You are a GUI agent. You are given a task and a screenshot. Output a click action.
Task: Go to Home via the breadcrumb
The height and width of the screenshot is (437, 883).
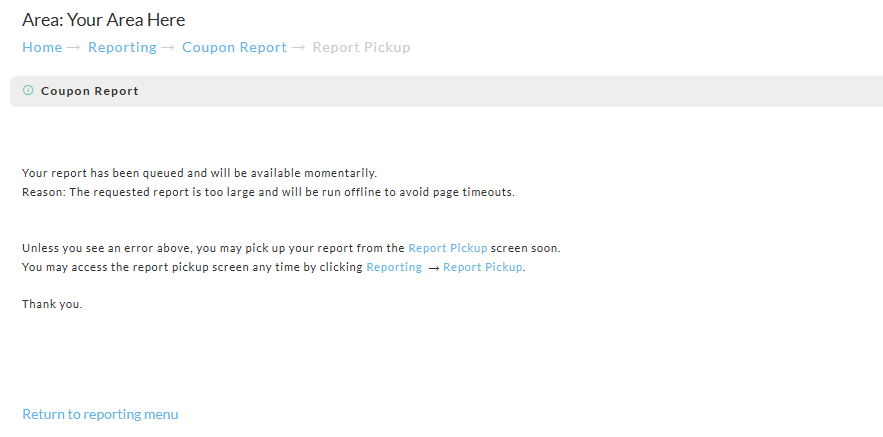click(x=42, y=47)
